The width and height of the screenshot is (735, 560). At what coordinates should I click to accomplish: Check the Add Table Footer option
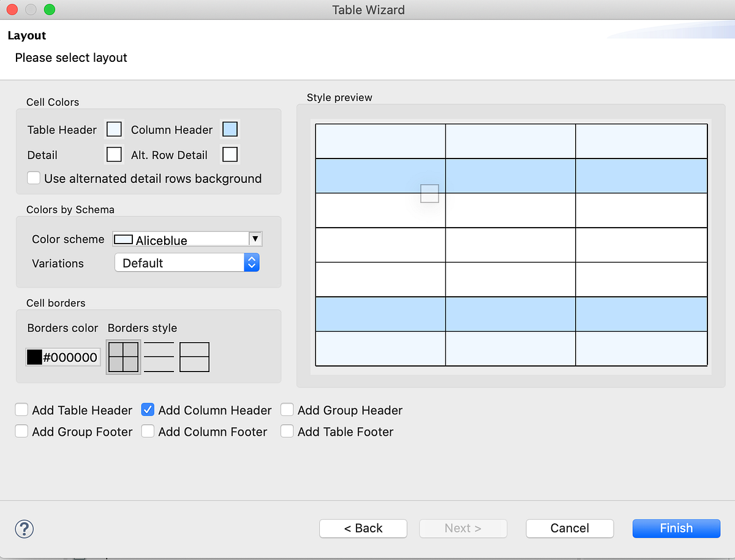[287, 431]
